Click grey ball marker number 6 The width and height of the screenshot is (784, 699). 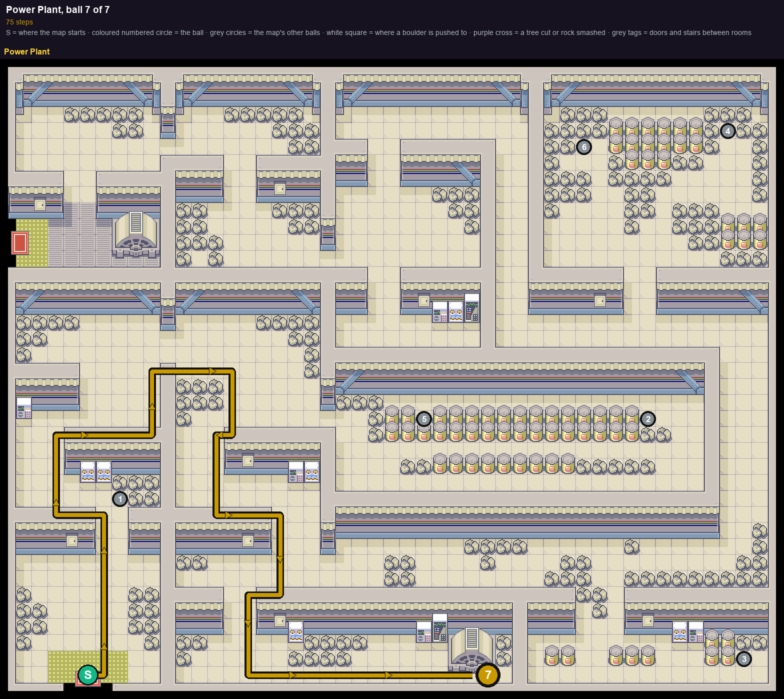click(584, 147)
